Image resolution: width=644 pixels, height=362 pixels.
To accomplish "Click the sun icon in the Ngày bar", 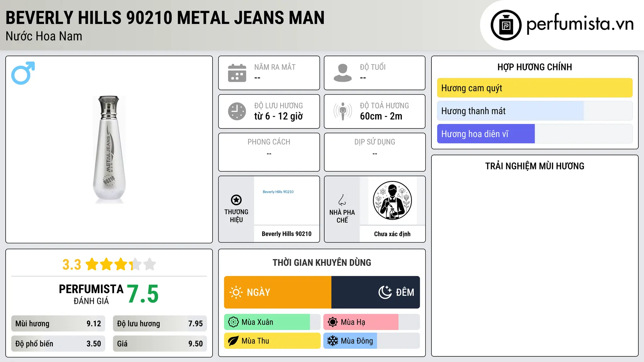I will pos(236,292).
